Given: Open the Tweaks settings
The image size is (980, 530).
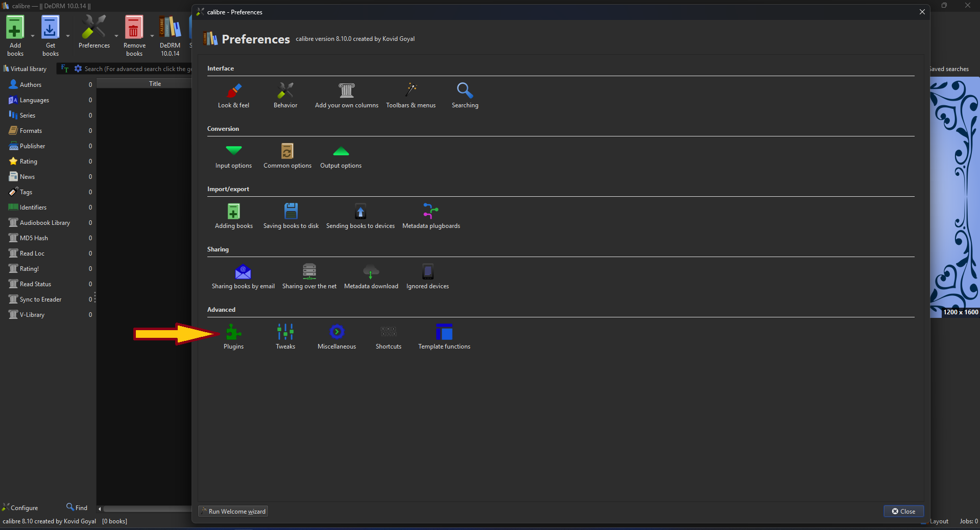Looking at the screenshot, I should [285, 336].
